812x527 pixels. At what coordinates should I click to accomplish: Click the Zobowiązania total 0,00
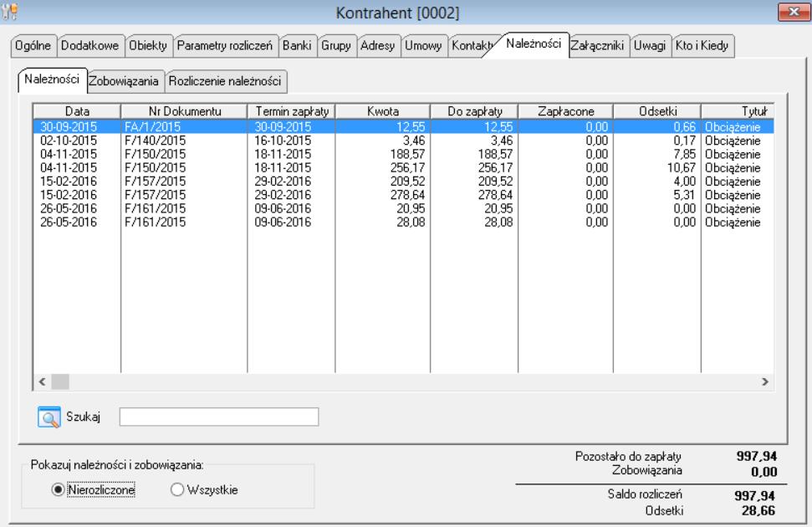(763, 472)
